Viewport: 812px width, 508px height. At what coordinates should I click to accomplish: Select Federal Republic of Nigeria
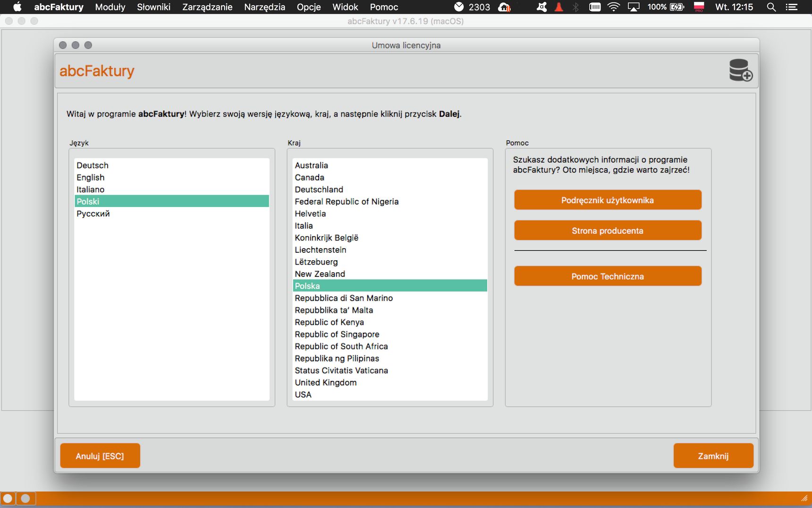pos(390,201)
